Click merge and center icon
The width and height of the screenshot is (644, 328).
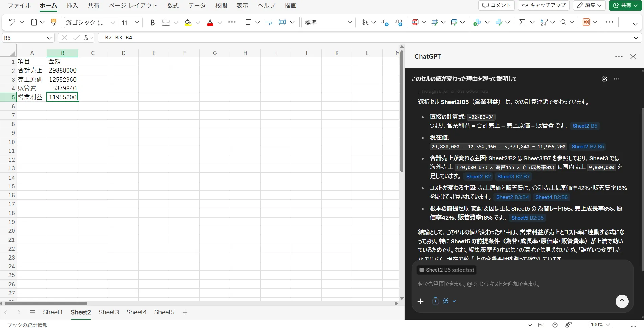pyautogui.click(x=282, y=22)
